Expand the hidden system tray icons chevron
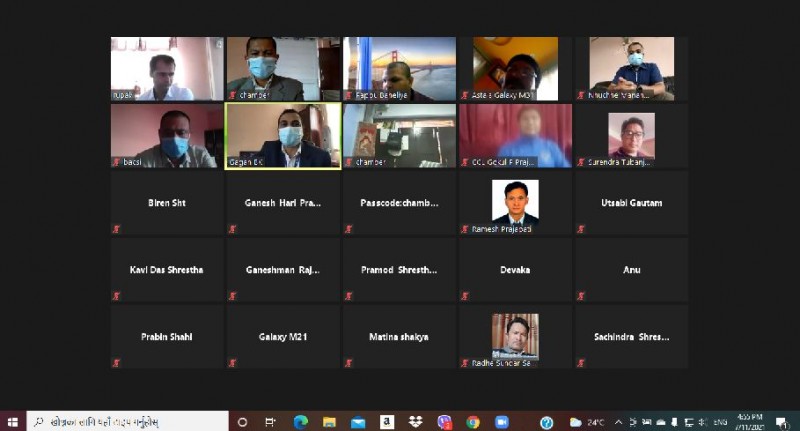 tap(617, 422)
